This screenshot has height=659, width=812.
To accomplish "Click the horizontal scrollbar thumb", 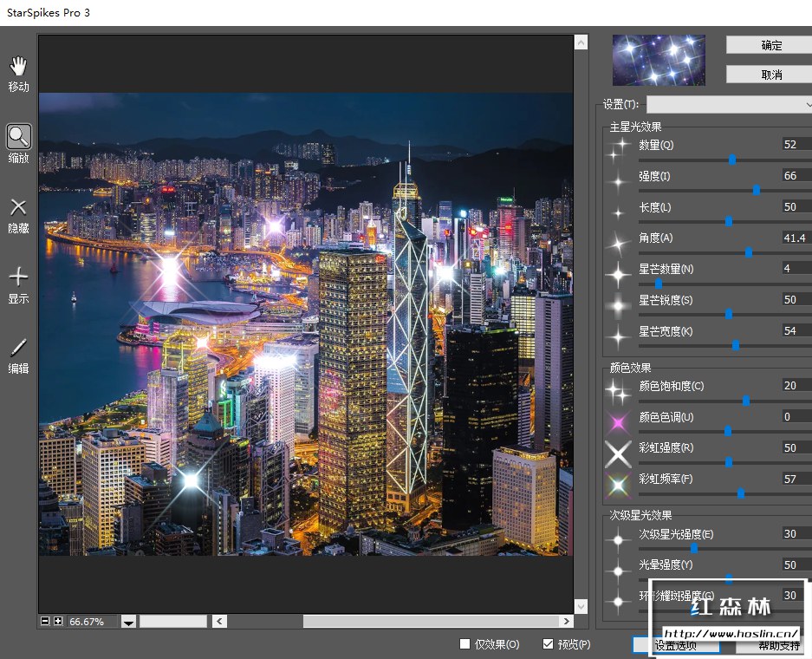I will click(x=431, y=621).
